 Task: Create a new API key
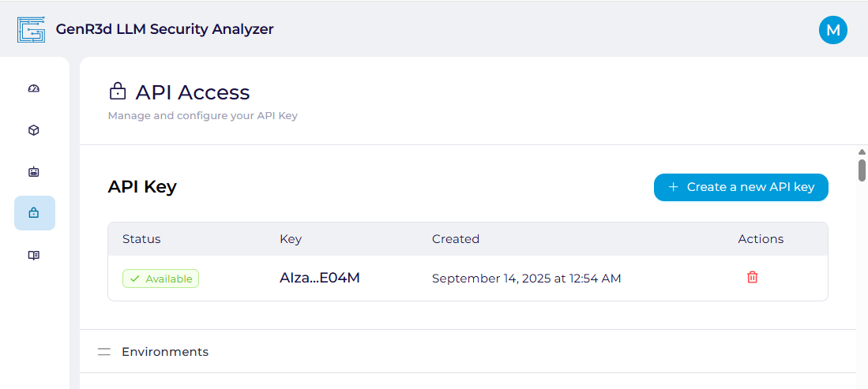pyautogui.click(x=741, y=187)
